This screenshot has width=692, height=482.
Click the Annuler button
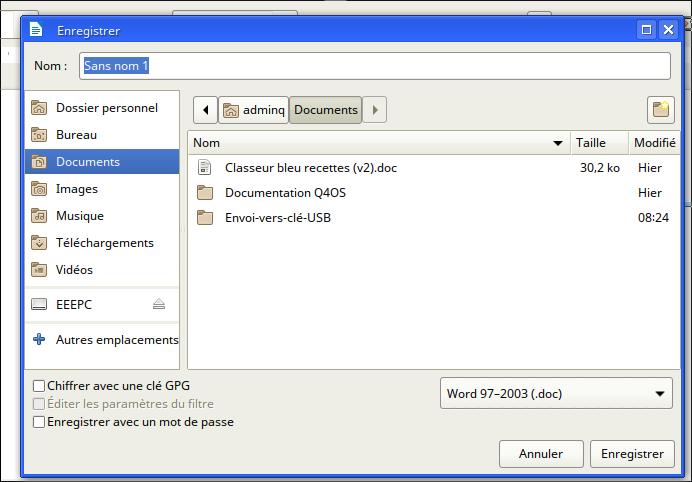point(541,454)
